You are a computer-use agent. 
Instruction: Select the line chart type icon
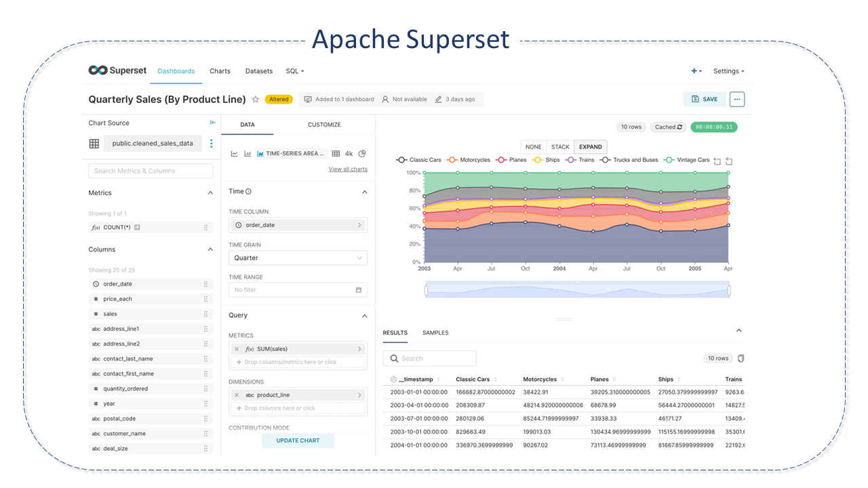[235, 154]
